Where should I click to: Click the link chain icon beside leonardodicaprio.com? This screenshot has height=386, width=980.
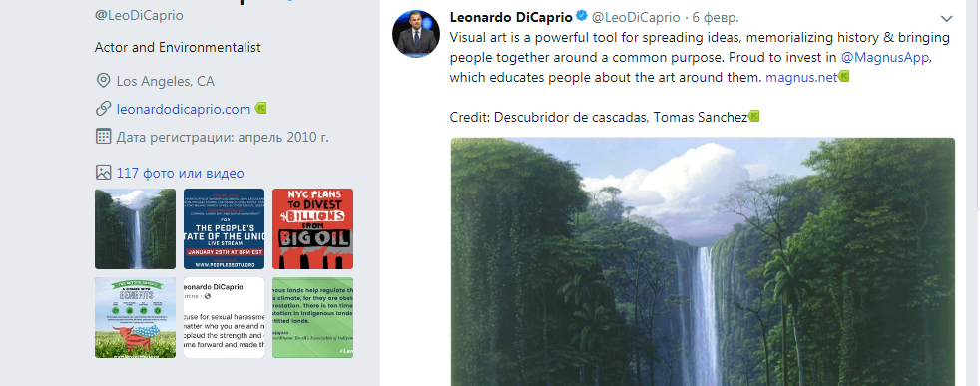pos(103,109)
